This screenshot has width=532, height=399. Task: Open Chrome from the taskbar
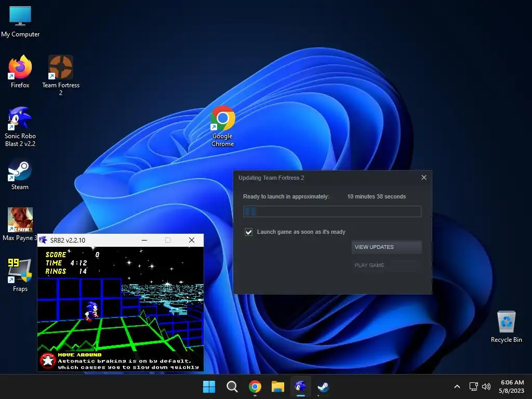255,387
